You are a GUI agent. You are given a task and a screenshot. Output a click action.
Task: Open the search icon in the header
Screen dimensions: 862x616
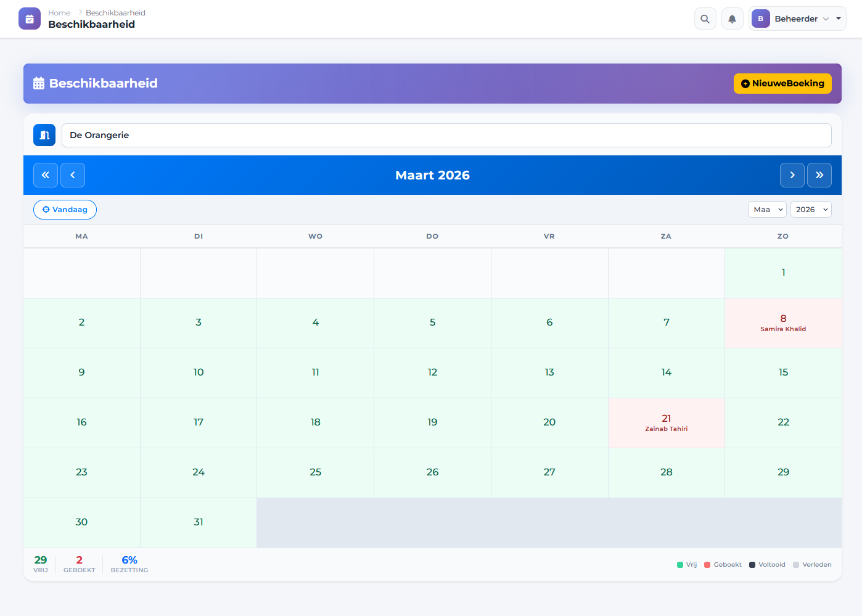point(705,18)
